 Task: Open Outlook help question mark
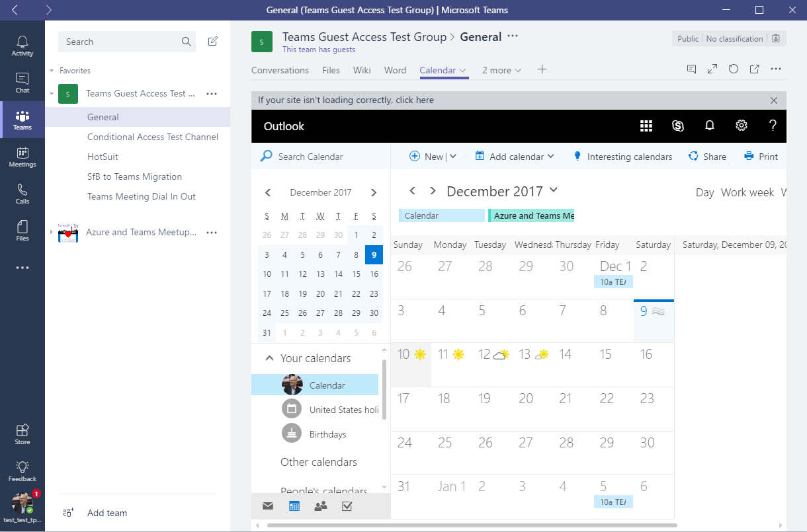click(x=773, y=126)
